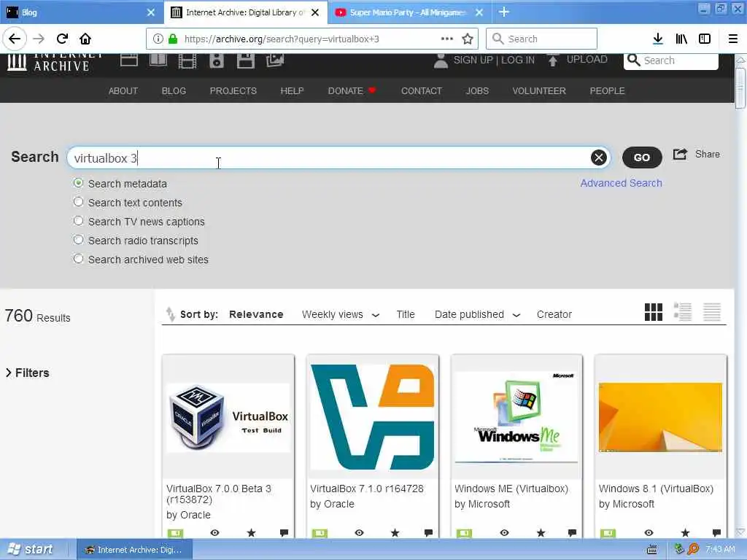
Task: Open the Firefox hamburger menu
Action: tap(732, 39)
